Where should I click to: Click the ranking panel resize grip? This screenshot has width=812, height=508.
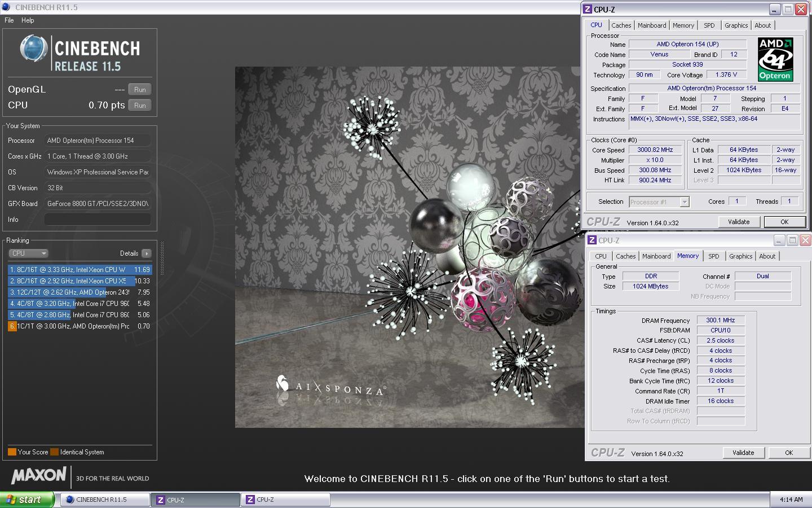point(162,259)
